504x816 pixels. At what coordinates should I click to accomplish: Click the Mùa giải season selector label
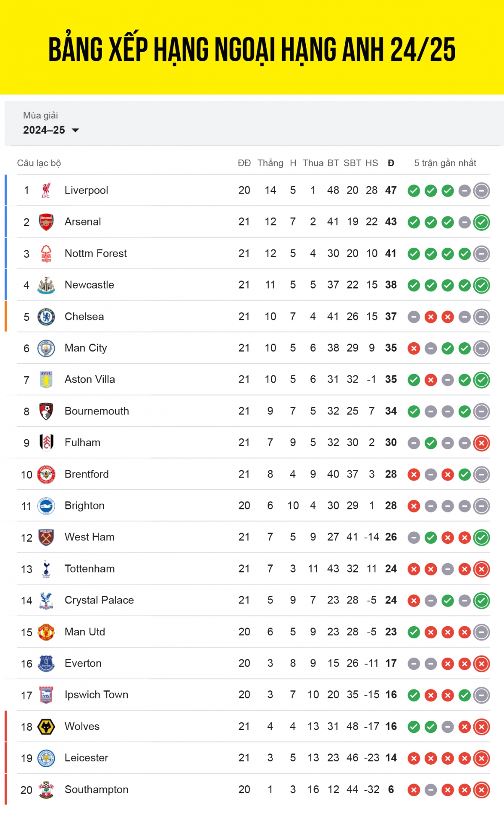40,115
